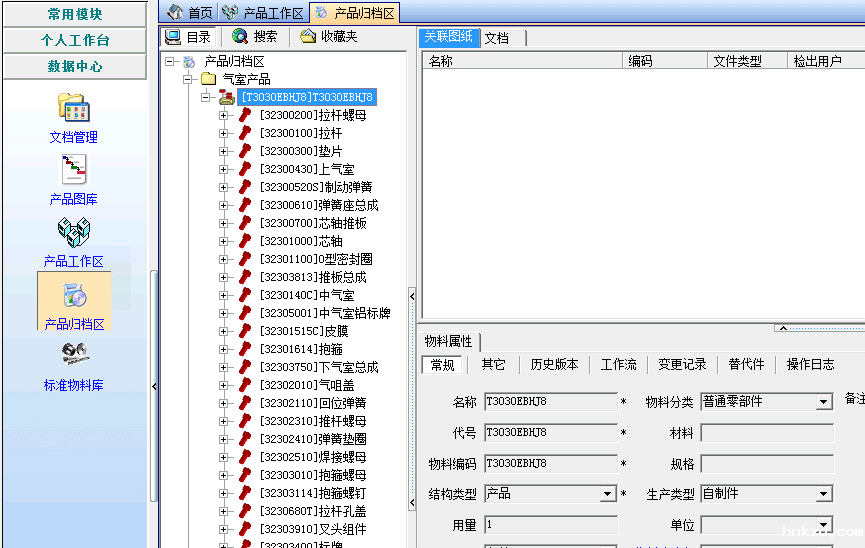Click the 名称 input field
The width and height of the screenshot is (865, 548).
(x=550, y=402)
